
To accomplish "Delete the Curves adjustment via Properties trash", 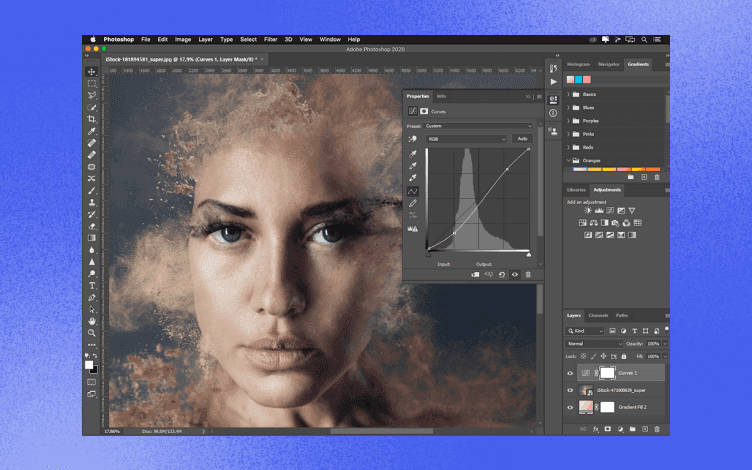I will (528, 275).
